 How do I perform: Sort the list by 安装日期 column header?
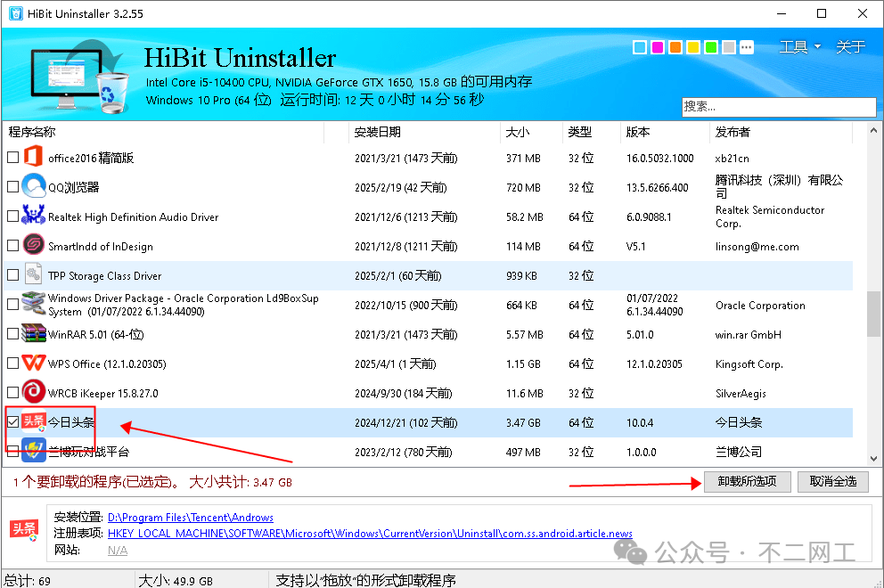coord(378,132)
